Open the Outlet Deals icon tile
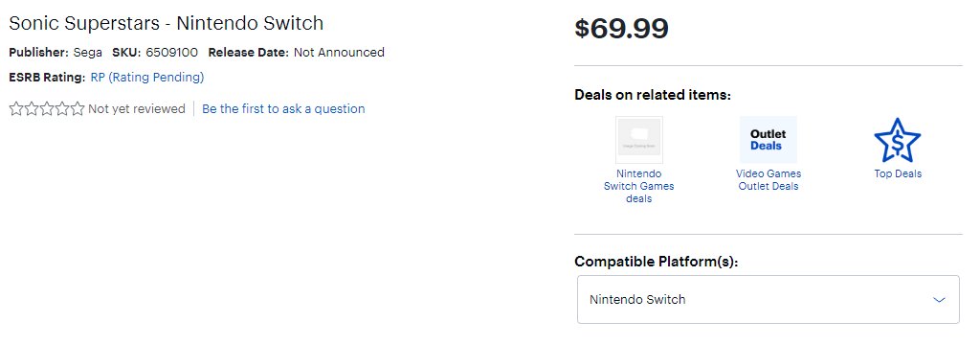Screen dimensions: 980x345 click(768, 140)
